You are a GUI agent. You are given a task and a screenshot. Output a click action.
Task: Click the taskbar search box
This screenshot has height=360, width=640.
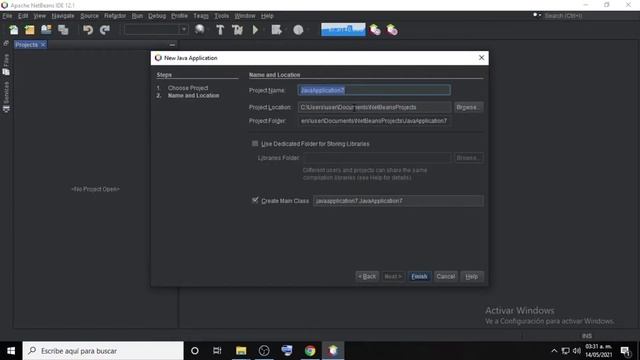click(x=103, y=351)
